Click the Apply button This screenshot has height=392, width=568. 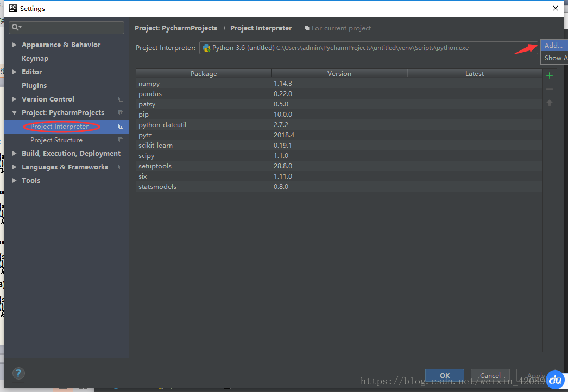tap(535, 375)
